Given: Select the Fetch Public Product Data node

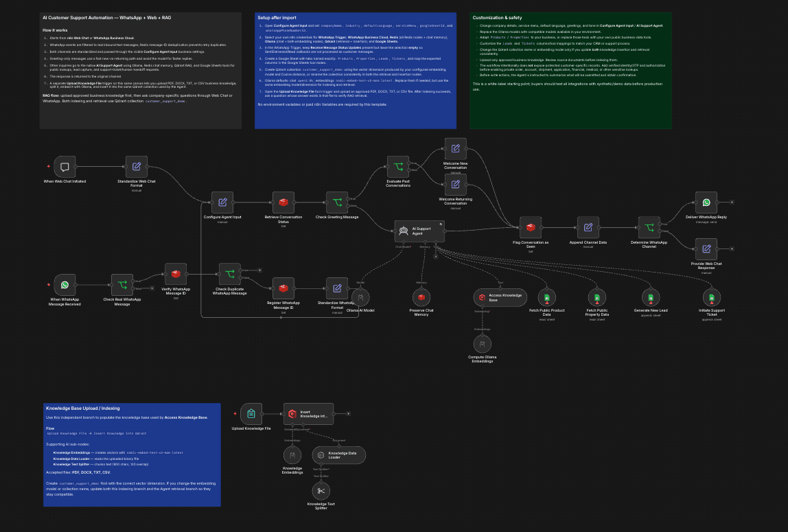Looking at the screenshot, I should click(547, 297).
